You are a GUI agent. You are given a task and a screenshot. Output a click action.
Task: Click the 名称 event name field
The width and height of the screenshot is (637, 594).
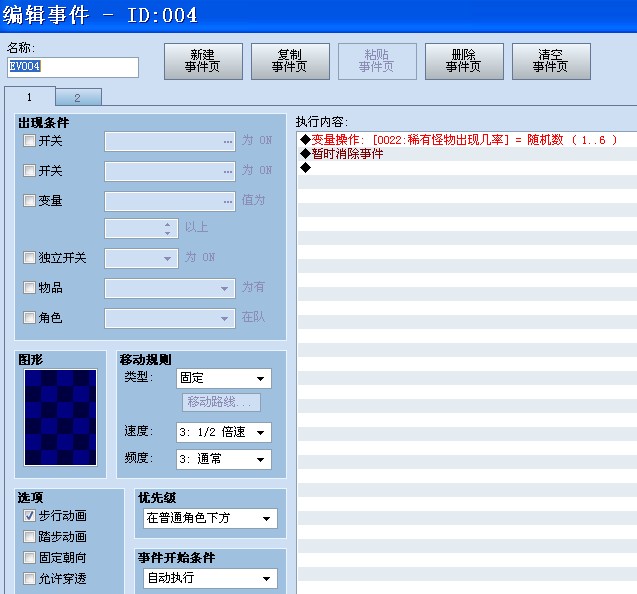tap(73, 67)
